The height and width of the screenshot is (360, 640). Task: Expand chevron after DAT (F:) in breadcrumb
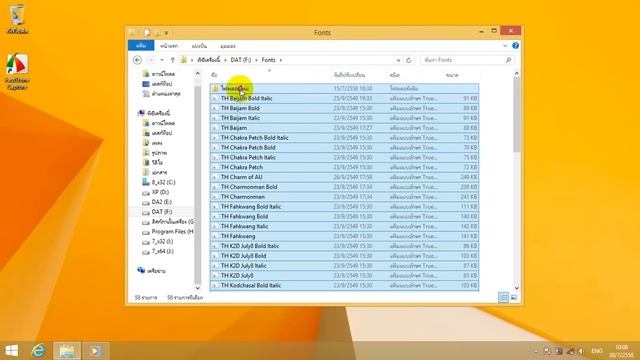256,60
